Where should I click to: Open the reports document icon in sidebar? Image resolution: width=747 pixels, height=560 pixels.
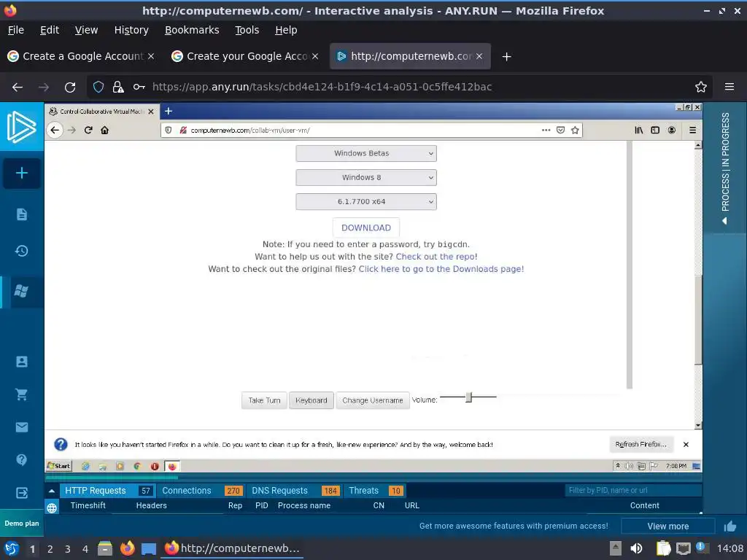pyautogui.click(x=21, y=214)
